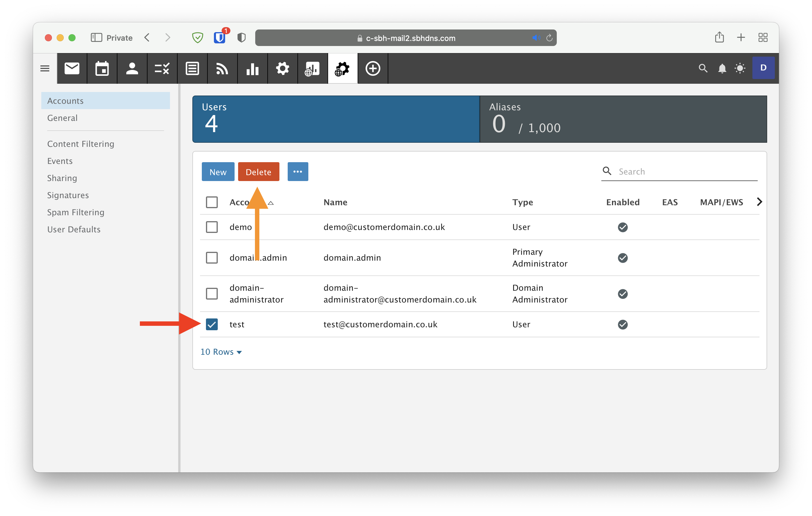Open the RSS feeds icon
The height and width of the screenshot is (516, 812).
tap(222, 68)
